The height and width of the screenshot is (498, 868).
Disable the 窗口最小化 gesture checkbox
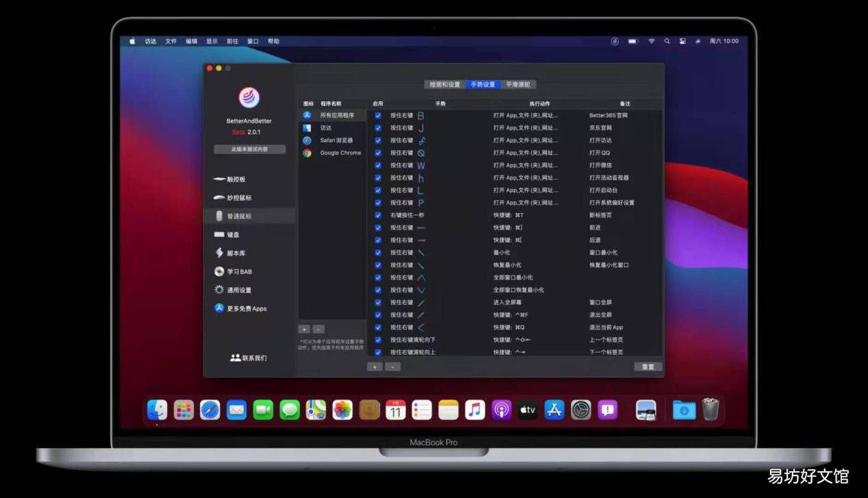point(377,253)
